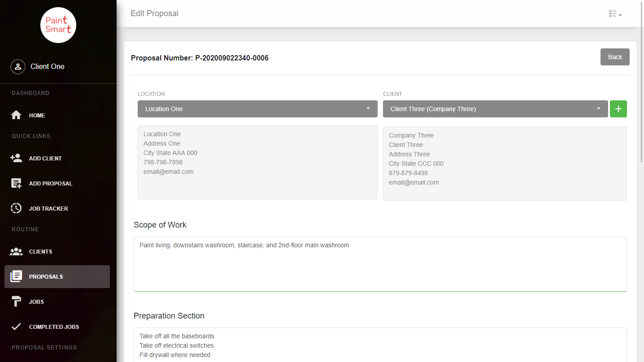Click the Home house icon
Viewport: 644px width, 362px height.
click(16, 115)
